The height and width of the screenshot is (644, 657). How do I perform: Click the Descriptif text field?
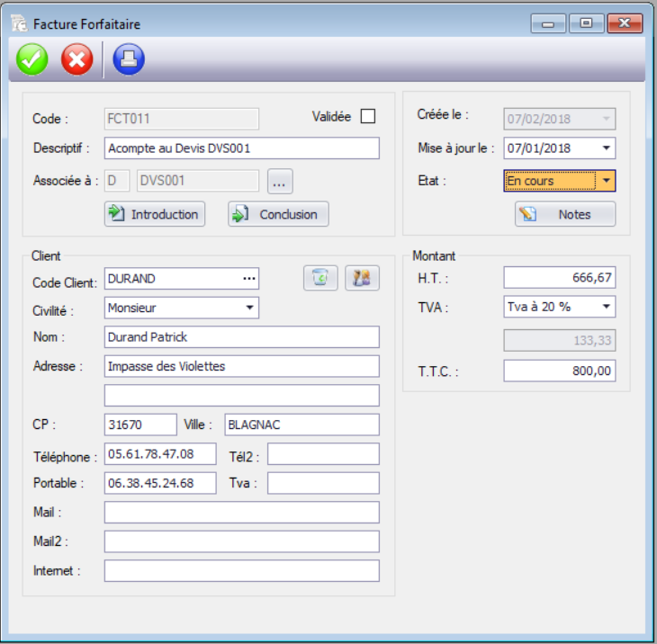tap(241, 148)
